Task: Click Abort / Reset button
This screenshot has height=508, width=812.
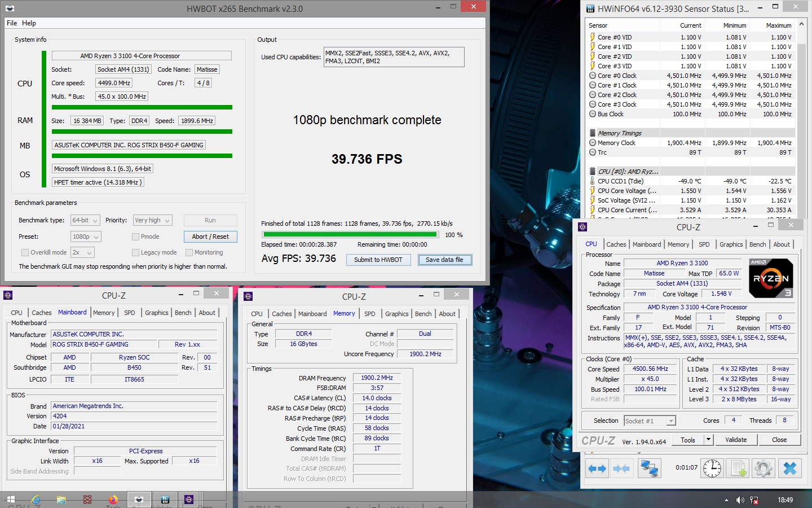Action: click(210, 237)
